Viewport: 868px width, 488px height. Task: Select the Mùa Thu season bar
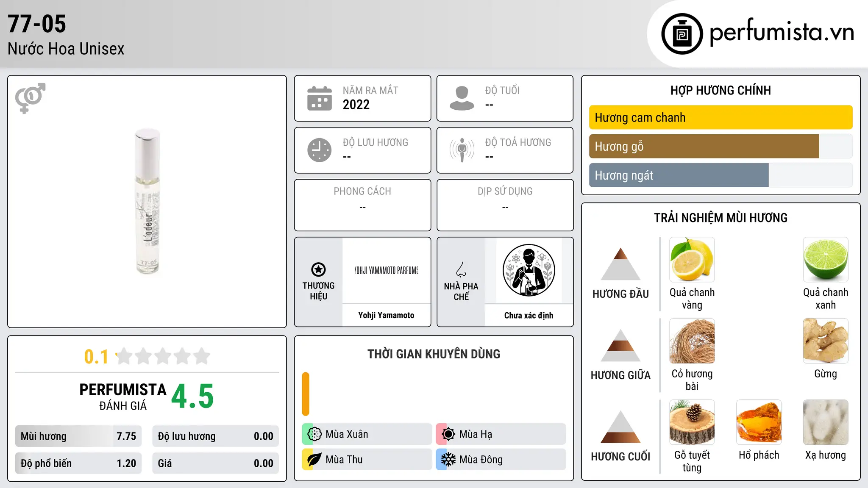click(367, 460)
